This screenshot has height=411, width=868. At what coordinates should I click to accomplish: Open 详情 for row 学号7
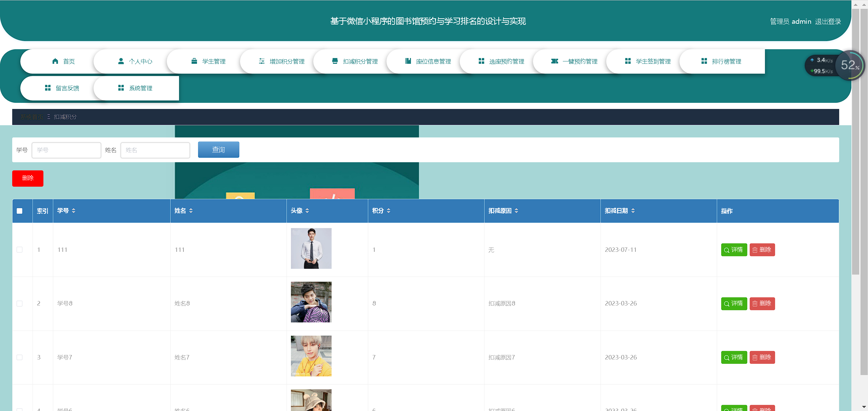[x=734, y=357]
